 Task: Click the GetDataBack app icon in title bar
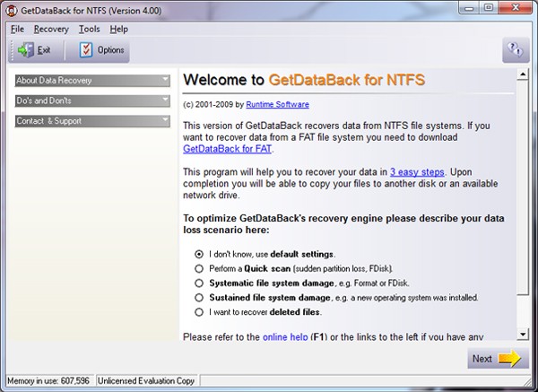(x=12, y=10)
